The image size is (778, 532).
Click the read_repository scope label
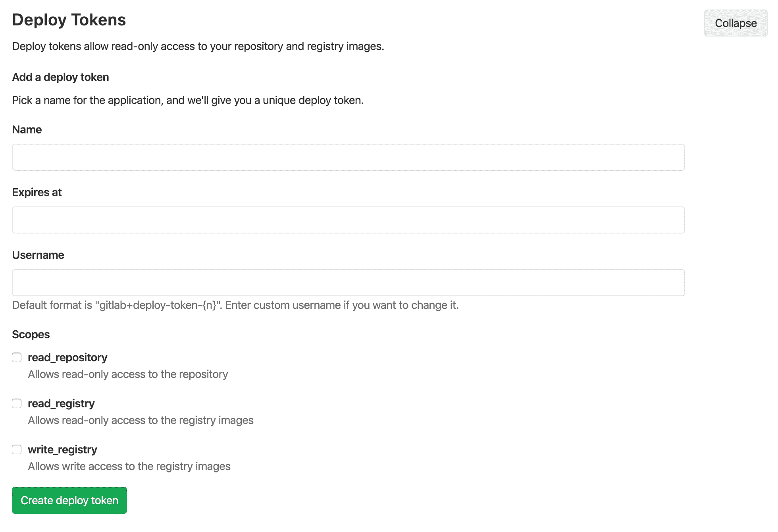[67, 357]
